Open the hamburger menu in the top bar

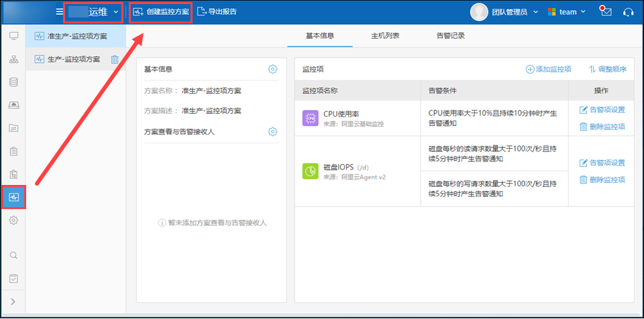[60, 11]
